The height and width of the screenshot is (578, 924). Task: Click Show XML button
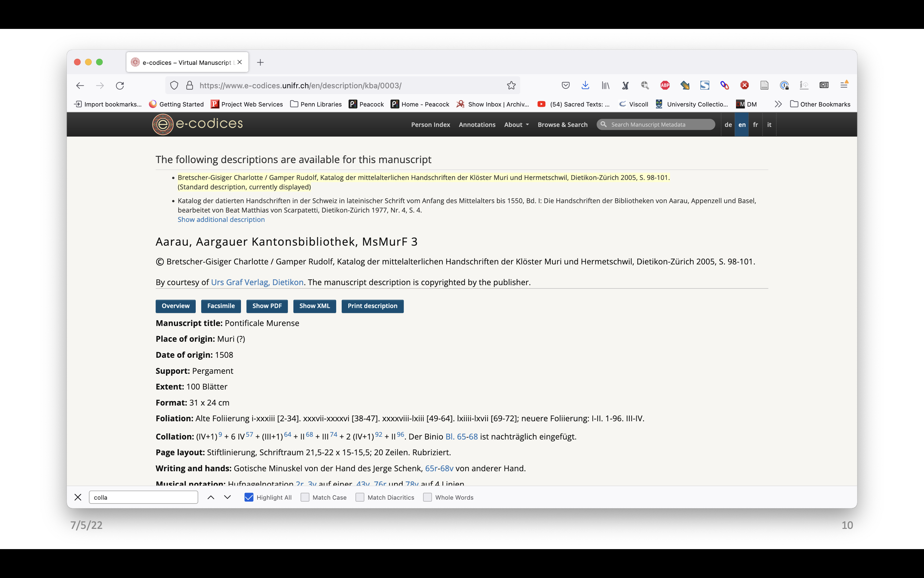(x=315, y=306)
